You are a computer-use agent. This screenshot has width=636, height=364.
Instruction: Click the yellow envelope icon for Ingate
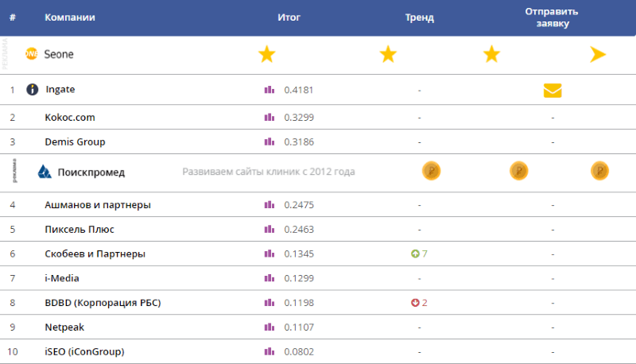coord(553,91)
